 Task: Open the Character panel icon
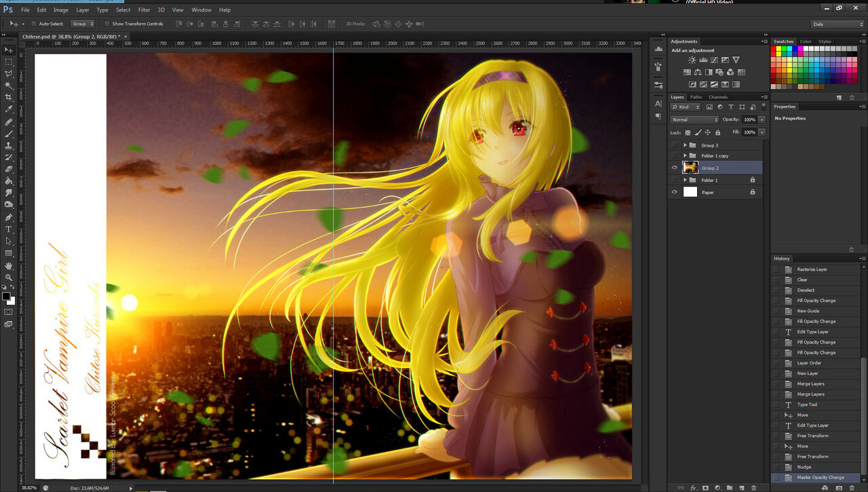point(658,104)
